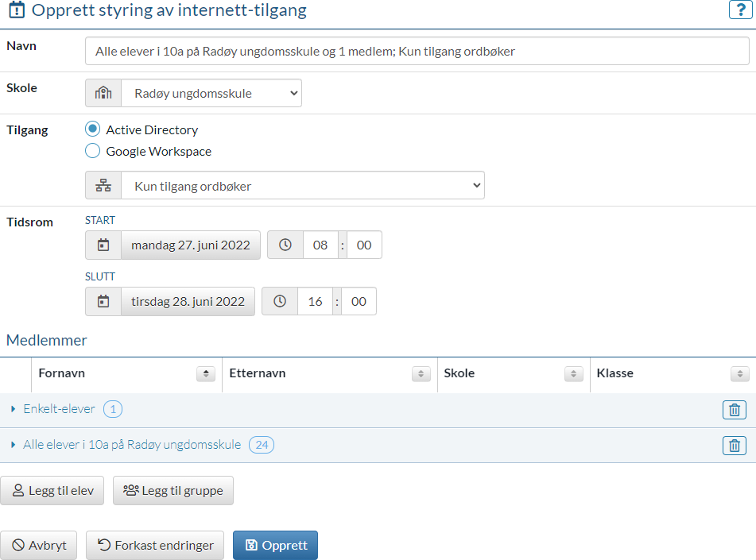
Task: Click the clock icon for start time
Action: [285, 245]
